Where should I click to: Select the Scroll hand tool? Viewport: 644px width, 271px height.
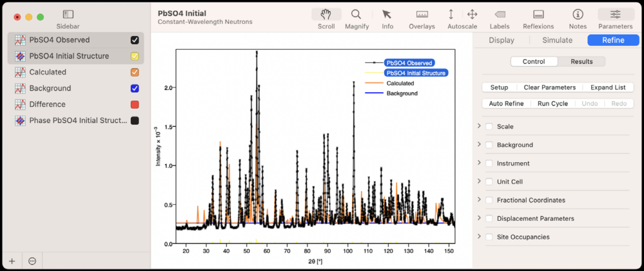pos(326,14)
